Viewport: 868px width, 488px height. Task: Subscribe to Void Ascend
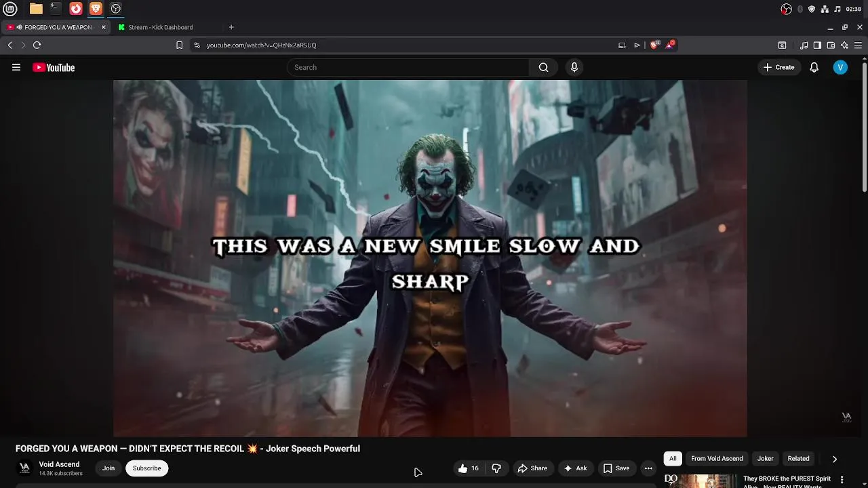[x=146, y=468]
